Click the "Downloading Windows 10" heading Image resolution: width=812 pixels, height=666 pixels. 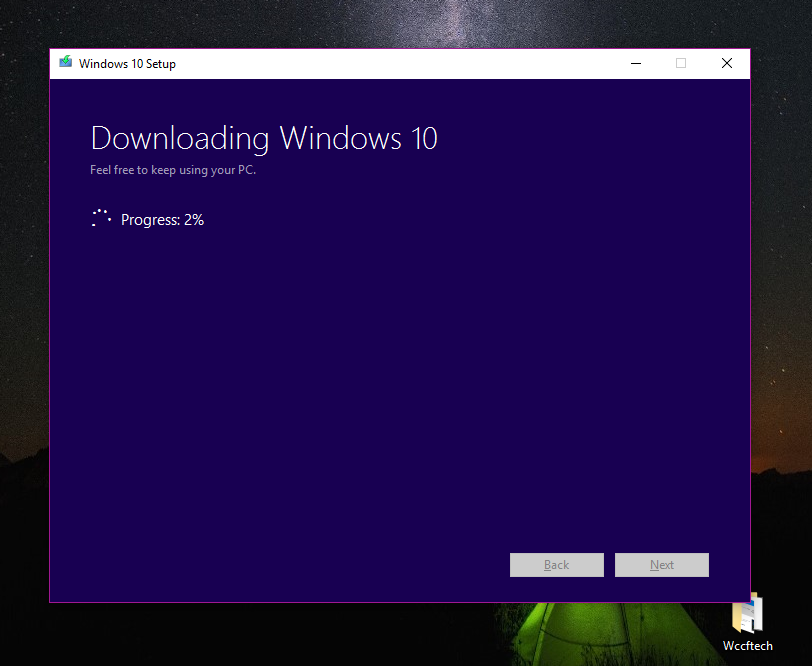pyautogui.click(x=264, y=138)
